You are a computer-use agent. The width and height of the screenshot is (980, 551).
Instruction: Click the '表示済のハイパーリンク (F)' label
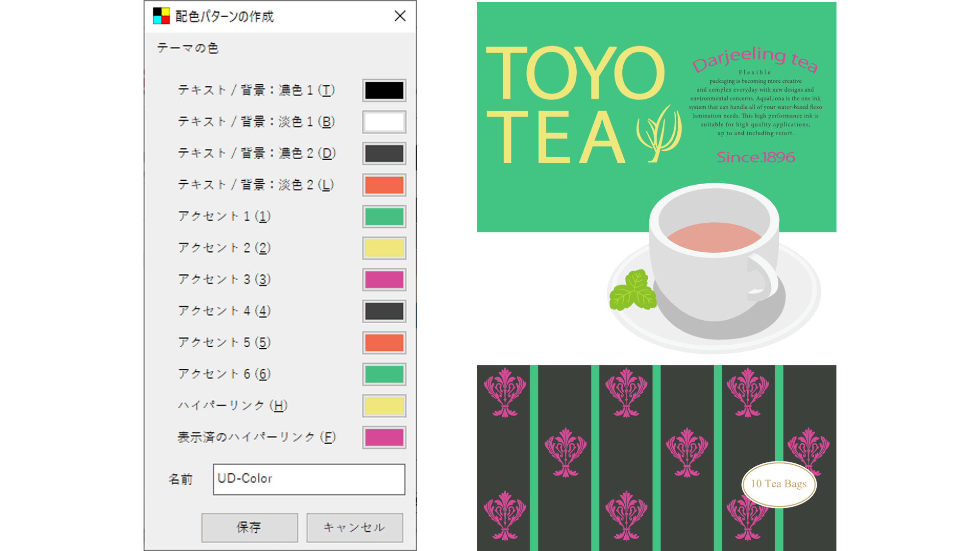tap(257, 437)
